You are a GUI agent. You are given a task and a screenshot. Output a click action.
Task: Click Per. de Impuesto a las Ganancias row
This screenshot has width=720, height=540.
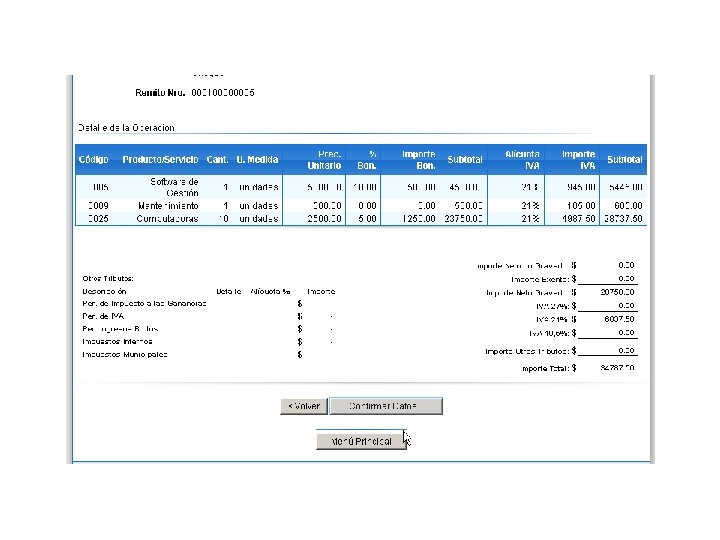(144, 304)
